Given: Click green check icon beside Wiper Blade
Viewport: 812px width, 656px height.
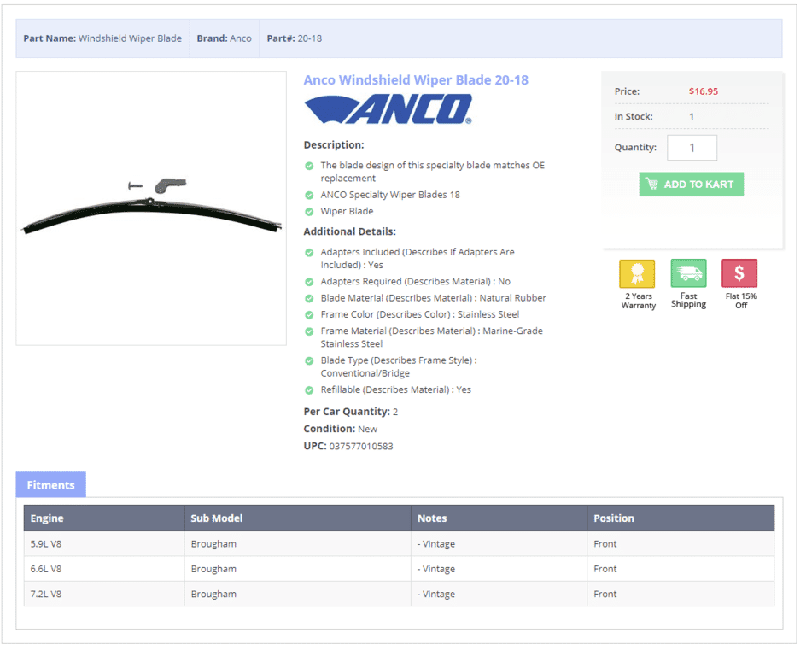Looking at the screenshot, I should click(309, 212).
